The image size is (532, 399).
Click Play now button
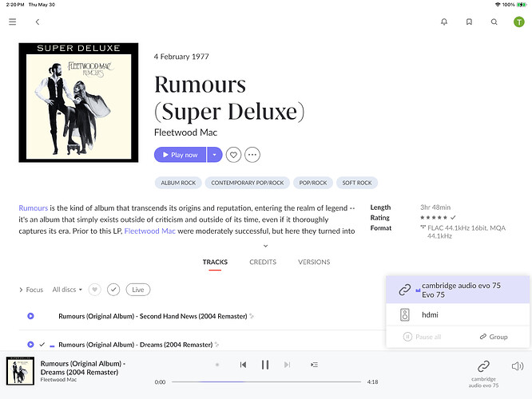click(181, 155)
